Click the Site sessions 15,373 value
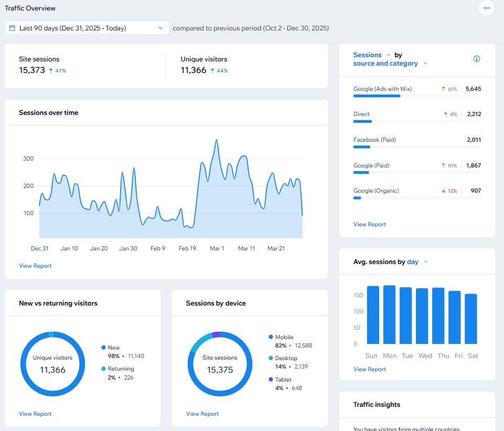The width and height of the screenshot is (504, 431). pyautogui.click(x=32, y=70)
